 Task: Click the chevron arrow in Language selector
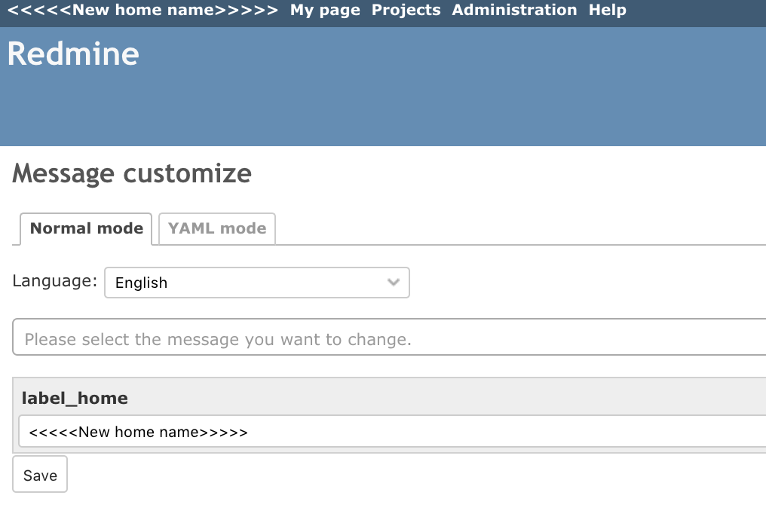(394, 282)
